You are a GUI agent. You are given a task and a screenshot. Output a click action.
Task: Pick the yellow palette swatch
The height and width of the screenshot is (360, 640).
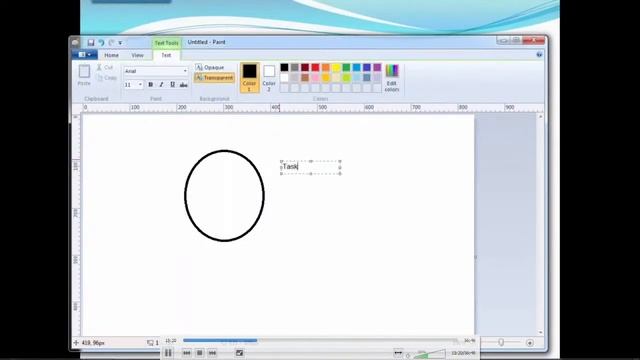pos(336,67)
